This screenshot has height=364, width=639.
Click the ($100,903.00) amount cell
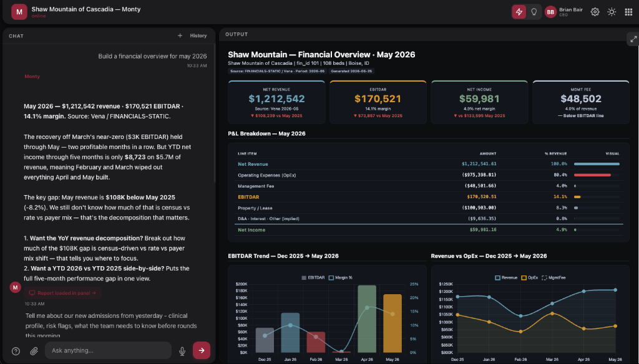tap(479, 208)
